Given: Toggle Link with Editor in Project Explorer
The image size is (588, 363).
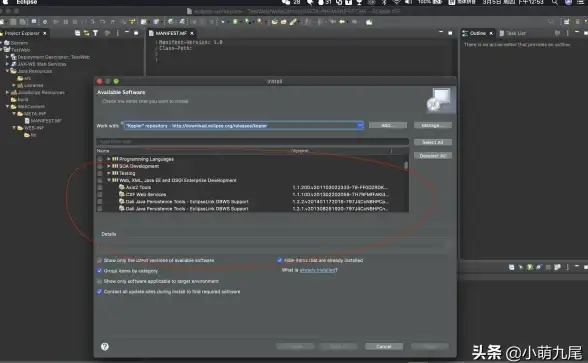Looking at the screenshot, I should pyautogui.click(x=86, y=33).
